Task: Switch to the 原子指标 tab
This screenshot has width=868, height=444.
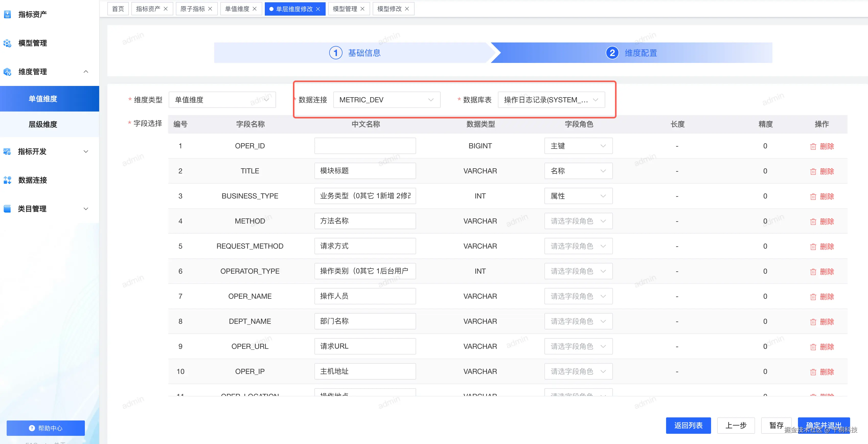Action: 193,8
